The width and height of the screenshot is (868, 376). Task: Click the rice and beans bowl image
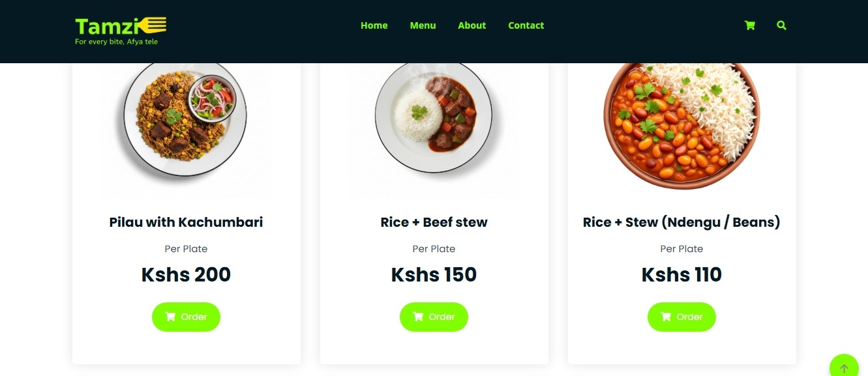click(x=681, y=124)
